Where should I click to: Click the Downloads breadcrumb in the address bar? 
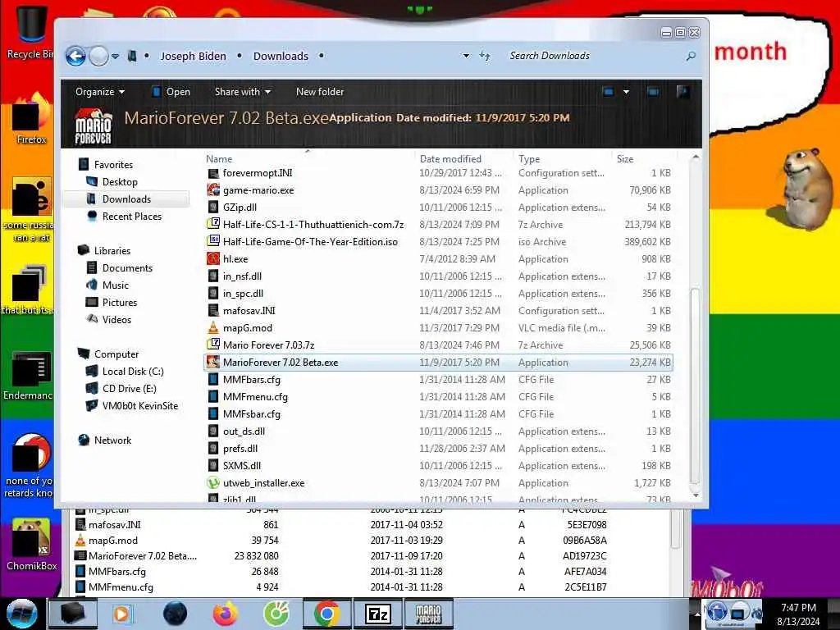point(281,57)
